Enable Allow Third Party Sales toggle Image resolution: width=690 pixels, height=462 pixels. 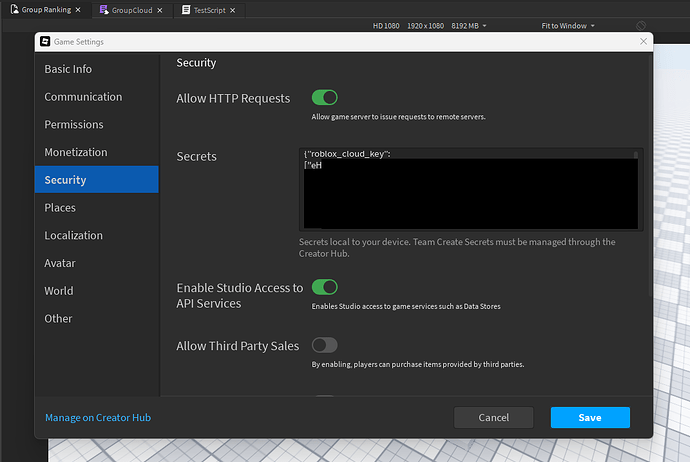(325, 345)
